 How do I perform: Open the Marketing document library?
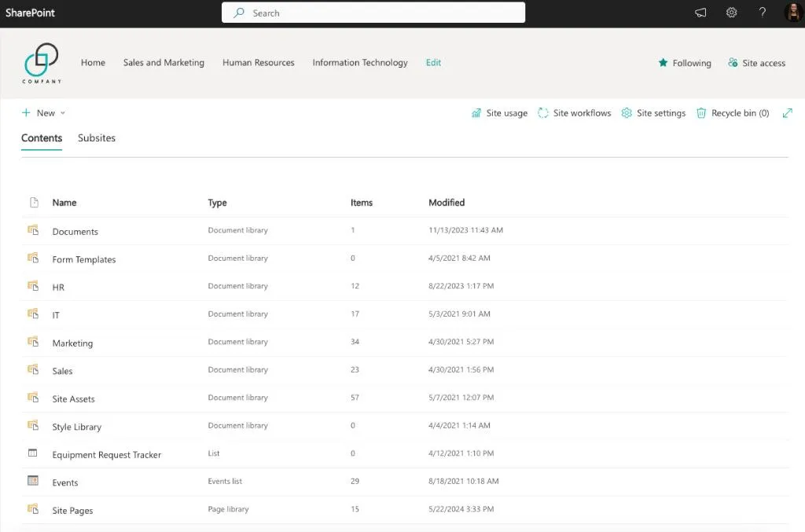(72, 343)
